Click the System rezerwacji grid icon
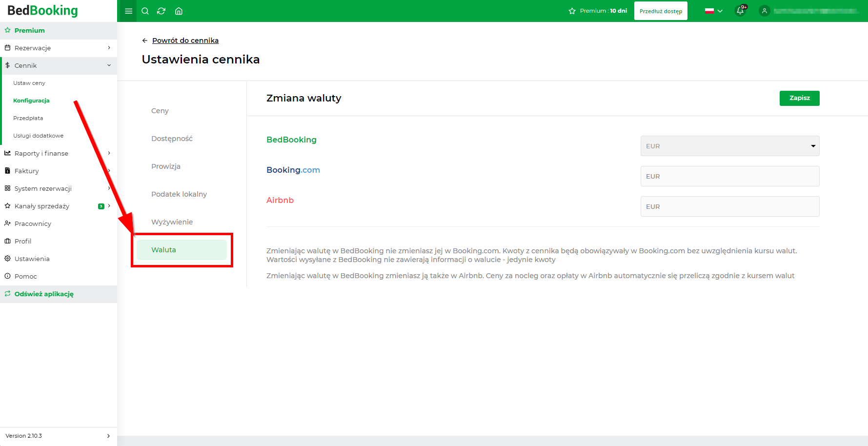This screenshot has width=868, height=446. 7,188
